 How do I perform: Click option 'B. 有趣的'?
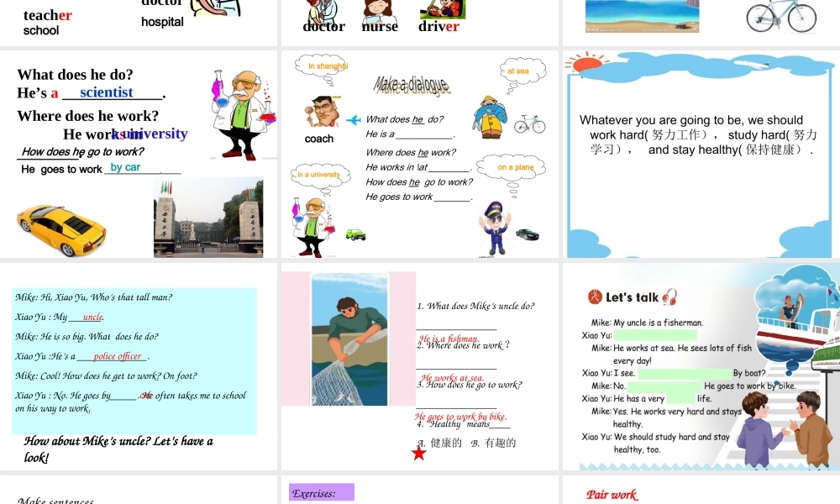(x=493, y=443)
